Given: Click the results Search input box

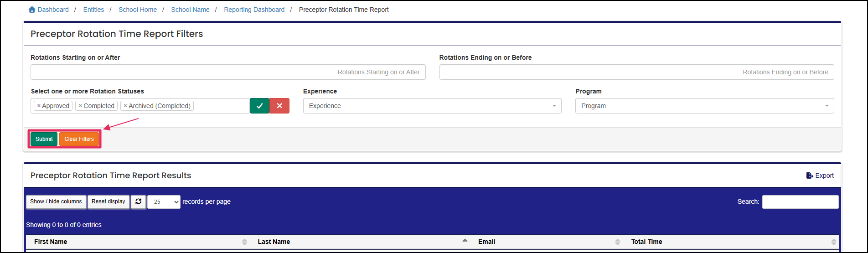Looking at the screenshot, I should (801, 202).
